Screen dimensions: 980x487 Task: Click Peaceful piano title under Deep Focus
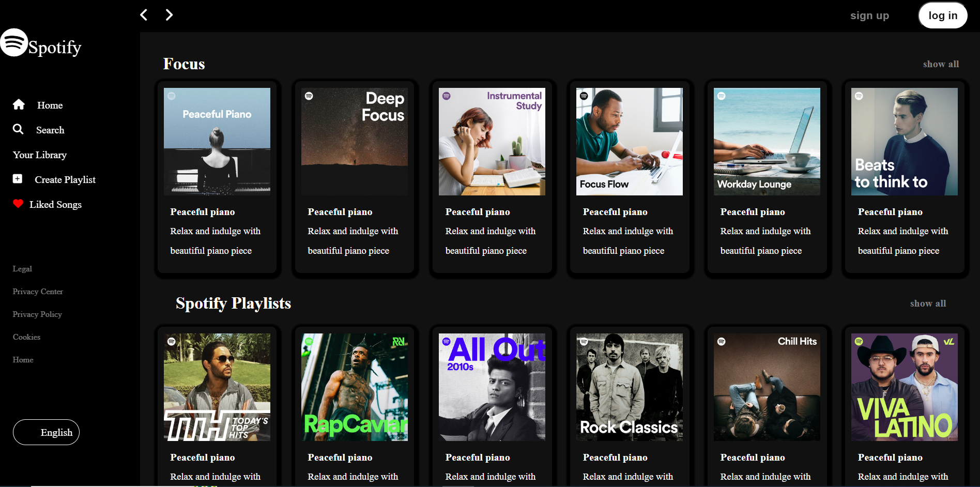pos(340,212)
